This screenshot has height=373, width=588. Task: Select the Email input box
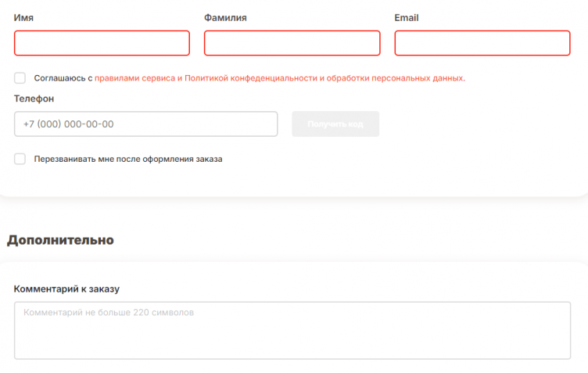coord(482,43)
